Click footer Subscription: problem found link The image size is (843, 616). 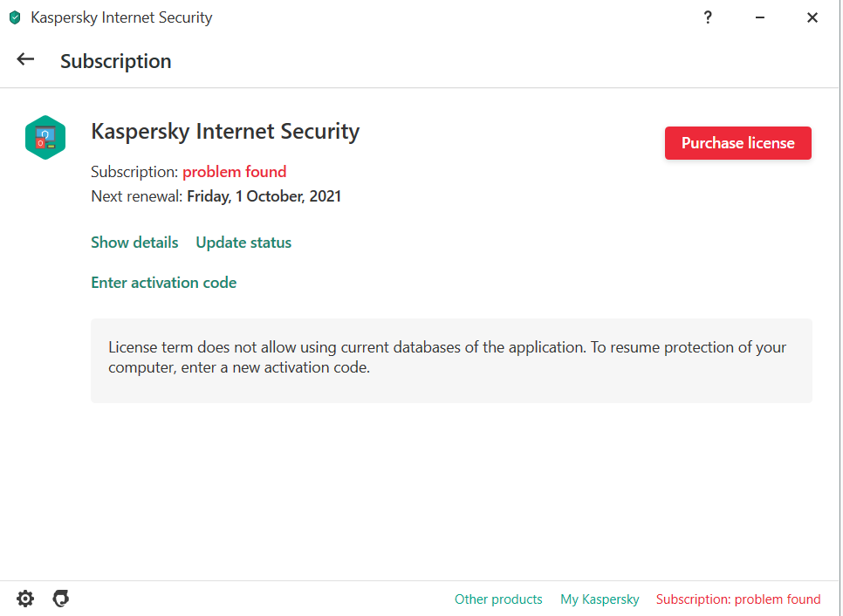tap(738, 599)
